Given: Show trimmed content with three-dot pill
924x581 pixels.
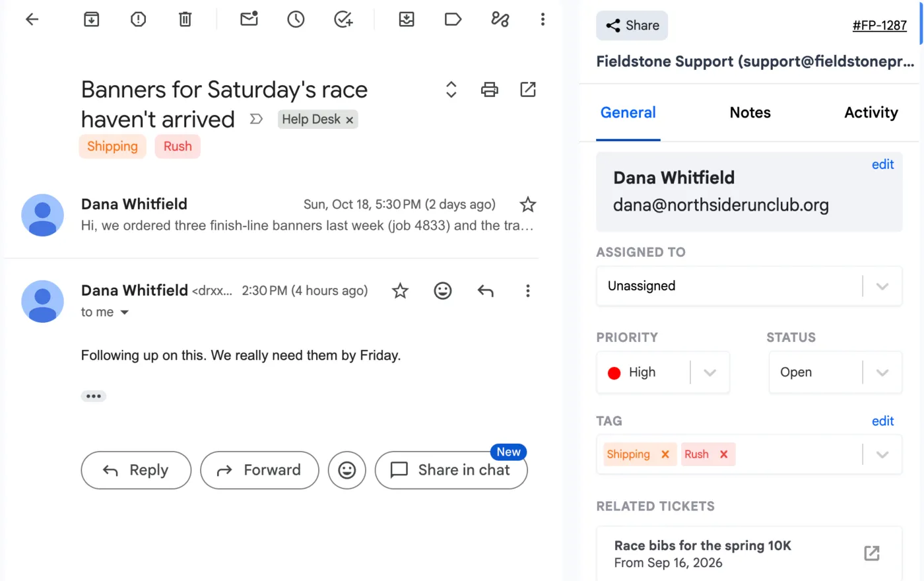Looking at the screenshot, I should click(x=94, y=396).
